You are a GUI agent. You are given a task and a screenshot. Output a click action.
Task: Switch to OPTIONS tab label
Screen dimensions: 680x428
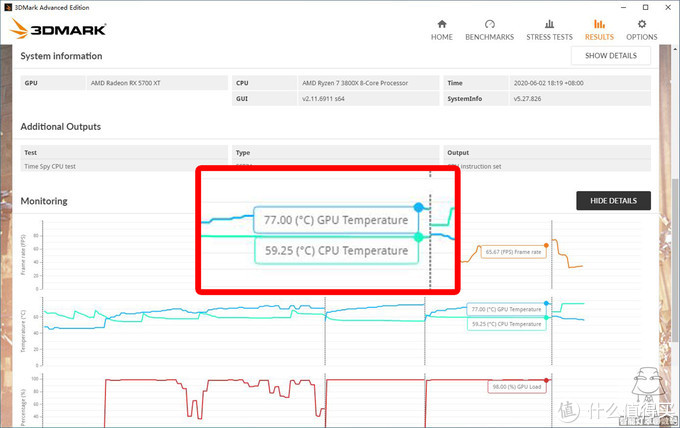tap(642, 37)
